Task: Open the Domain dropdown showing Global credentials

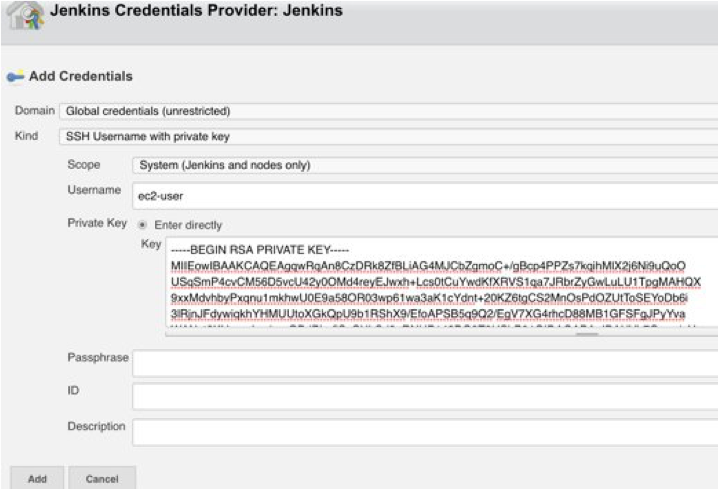Action: (388, 111)
